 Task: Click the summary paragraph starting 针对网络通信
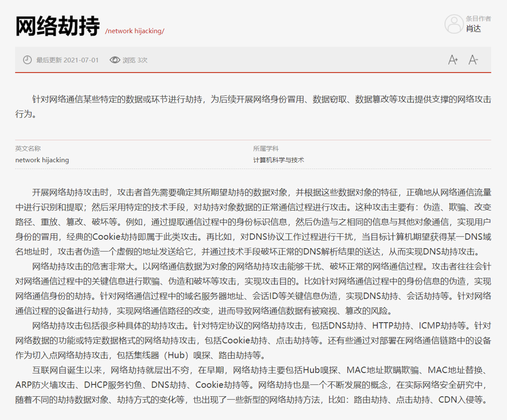253,107
